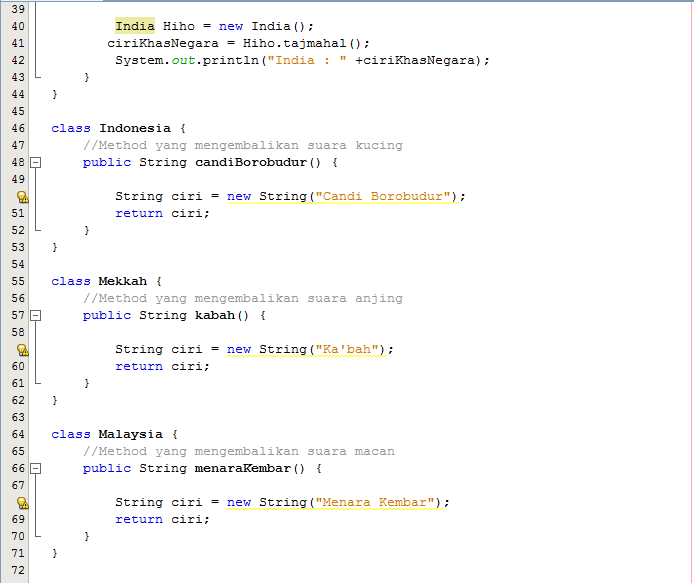Click the class name Mekkah
The width and height of the screenshot is (694, 583).
click(x=123, y=281)
